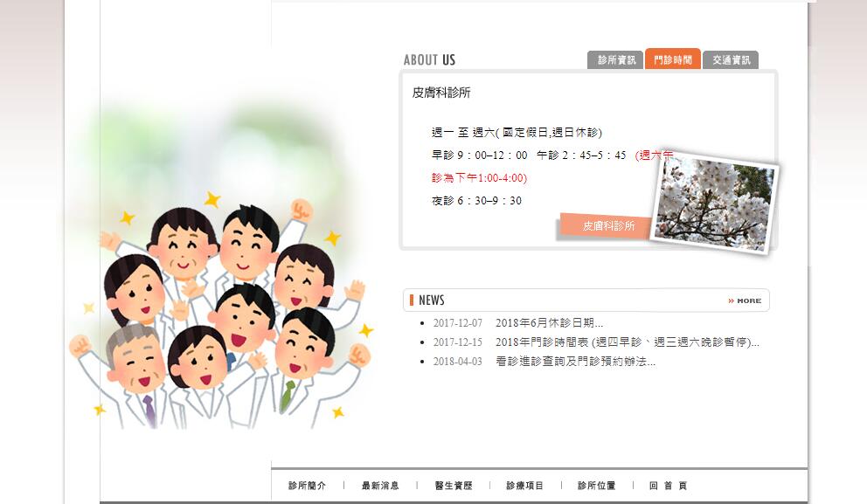Click the 2017-12-07 news date
The height and width of the screenshot is (504, 867).
[x=457, y=322]
